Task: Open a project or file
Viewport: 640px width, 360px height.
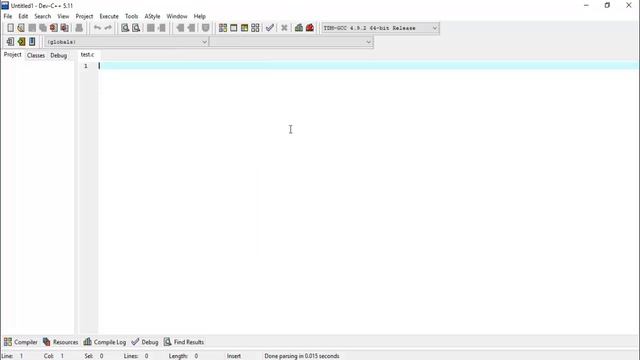Action: pos(21,28)
